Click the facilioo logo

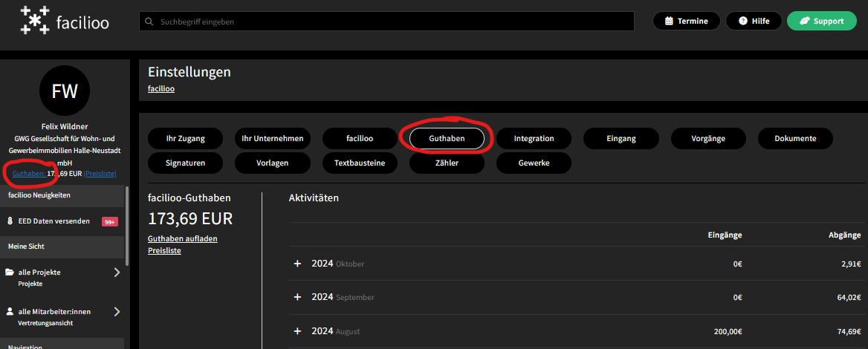coord(65,21)
